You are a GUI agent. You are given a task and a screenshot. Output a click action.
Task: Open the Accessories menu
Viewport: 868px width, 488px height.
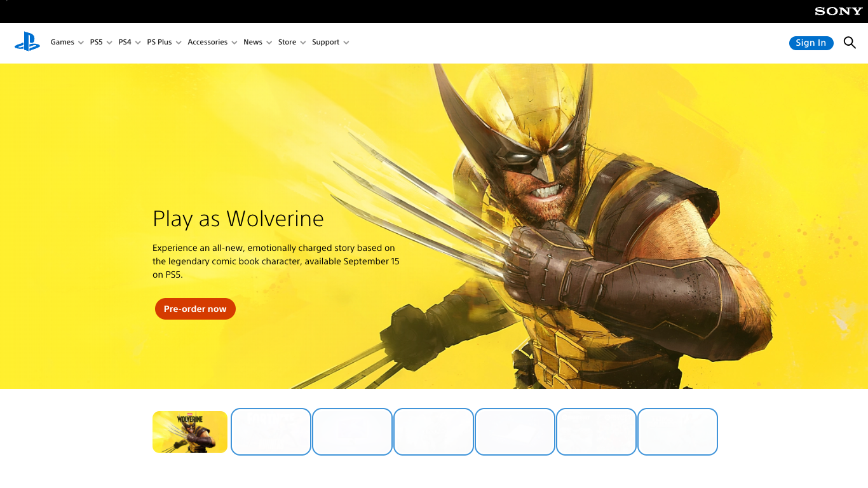[212, 42]
